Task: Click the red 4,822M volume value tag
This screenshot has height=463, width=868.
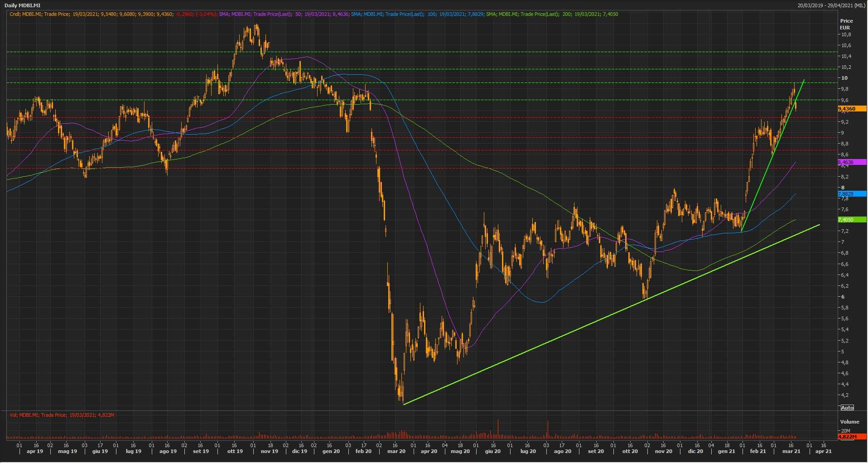Action: (x=852, y=437)
